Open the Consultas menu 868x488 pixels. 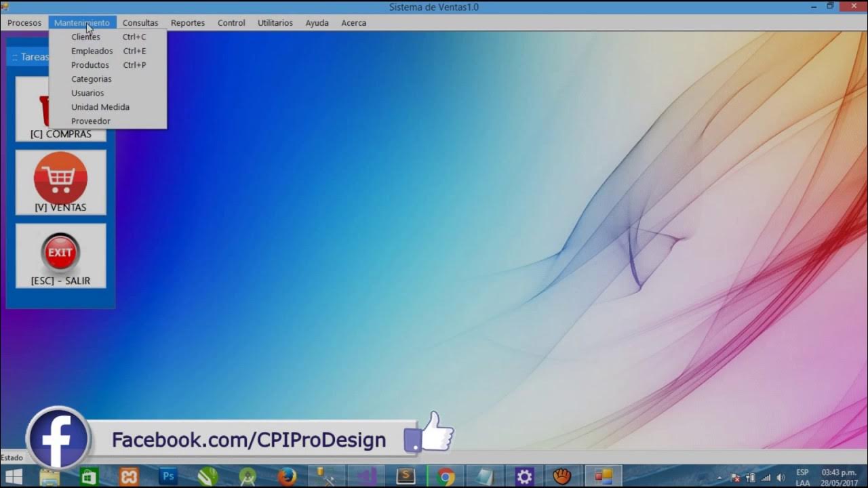pyautogui.click(x=140, y=23)
